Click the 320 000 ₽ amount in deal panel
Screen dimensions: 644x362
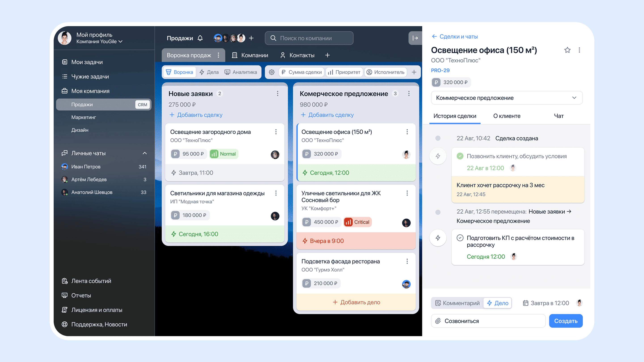pos(451,82)
